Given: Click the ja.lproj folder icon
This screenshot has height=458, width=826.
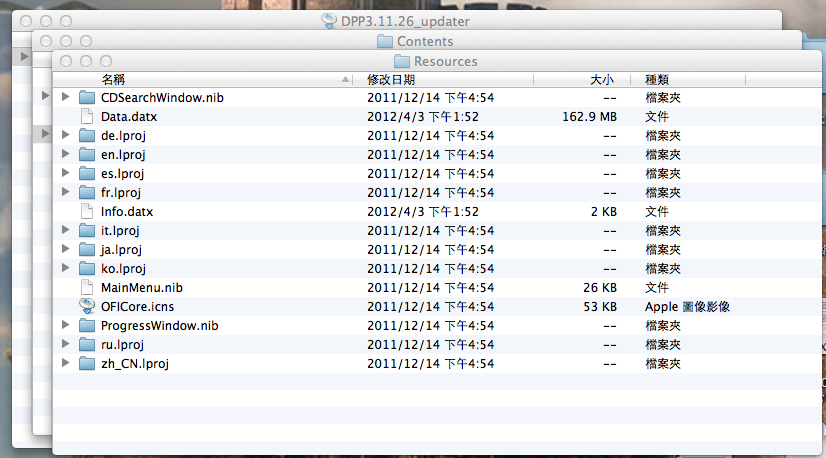Looking at the screenshot, I should tap(87, 249).
